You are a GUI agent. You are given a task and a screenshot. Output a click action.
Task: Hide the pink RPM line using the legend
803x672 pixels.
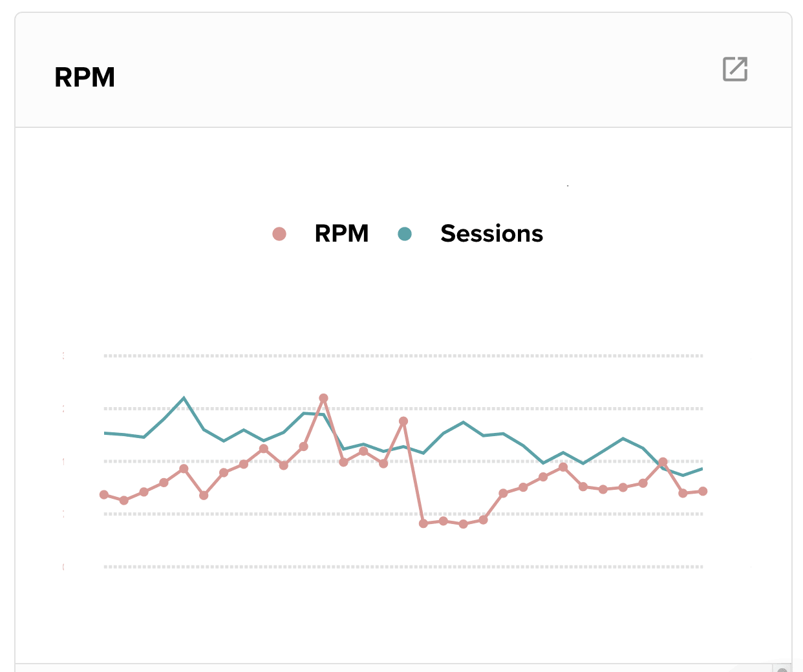[x=278, y=233]
